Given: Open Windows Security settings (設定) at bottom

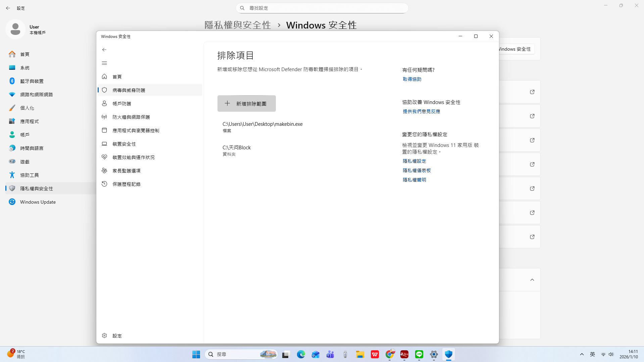Looking at the screenshot, I should [150, 335].
